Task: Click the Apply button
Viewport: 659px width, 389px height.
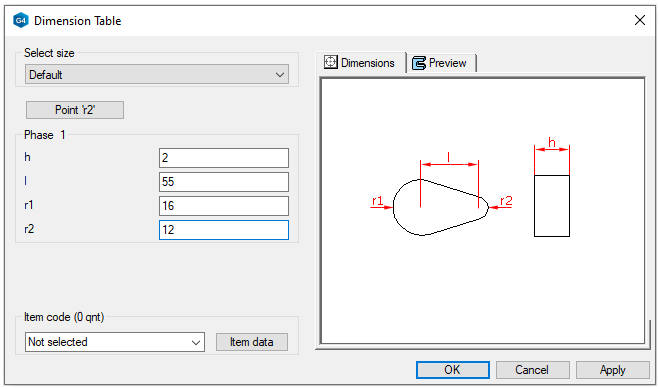Action: coord(612,370)
